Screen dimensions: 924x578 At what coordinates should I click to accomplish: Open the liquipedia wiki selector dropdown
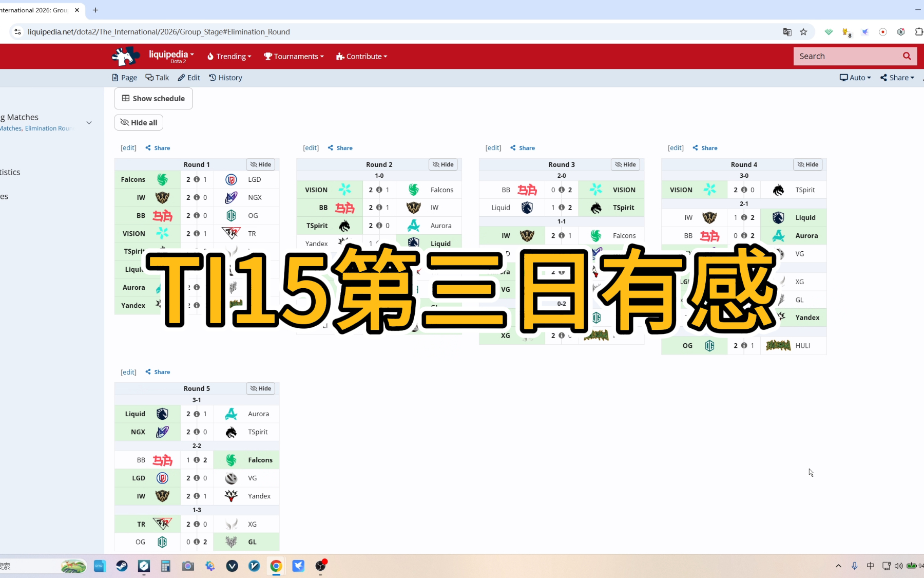tap(171, 56)
